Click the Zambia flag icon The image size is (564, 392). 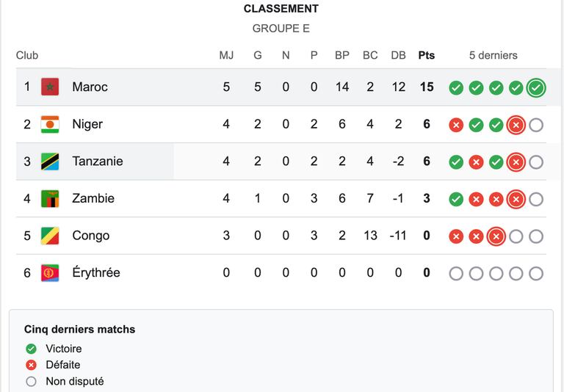[x=50, y=198]
